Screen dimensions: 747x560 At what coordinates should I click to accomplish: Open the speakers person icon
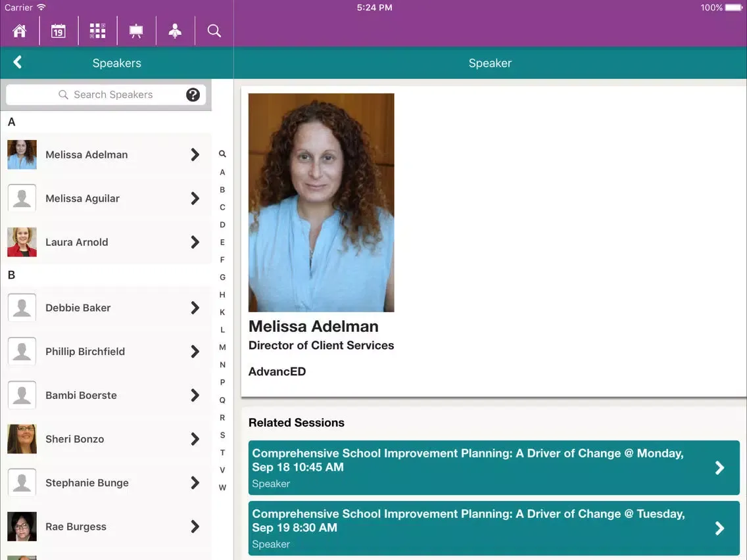click(x=175, y=32)
